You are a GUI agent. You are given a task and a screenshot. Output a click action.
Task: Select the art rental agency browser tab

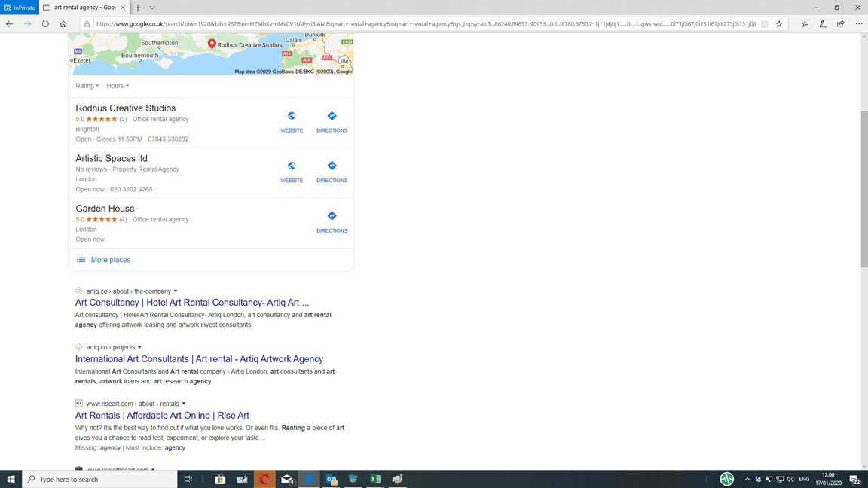83,8
